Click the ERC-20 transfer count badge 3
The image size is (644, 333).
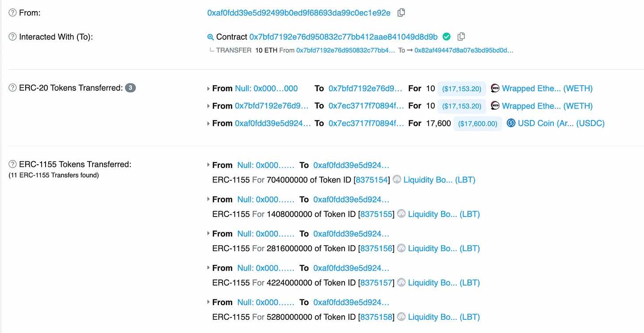[x=130, y=88]
